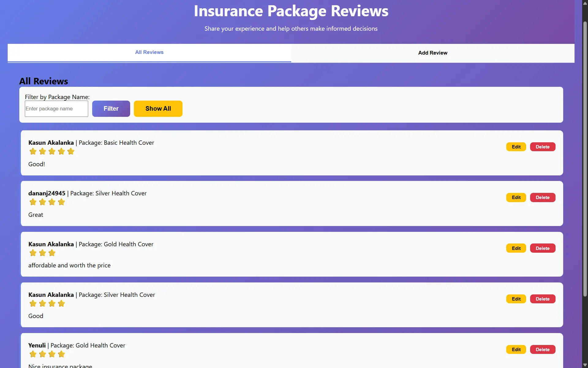This screenshot has height=368, width=588.
Task: Edit Kasun's Basic Health Cover review
Action: [516, 147]
